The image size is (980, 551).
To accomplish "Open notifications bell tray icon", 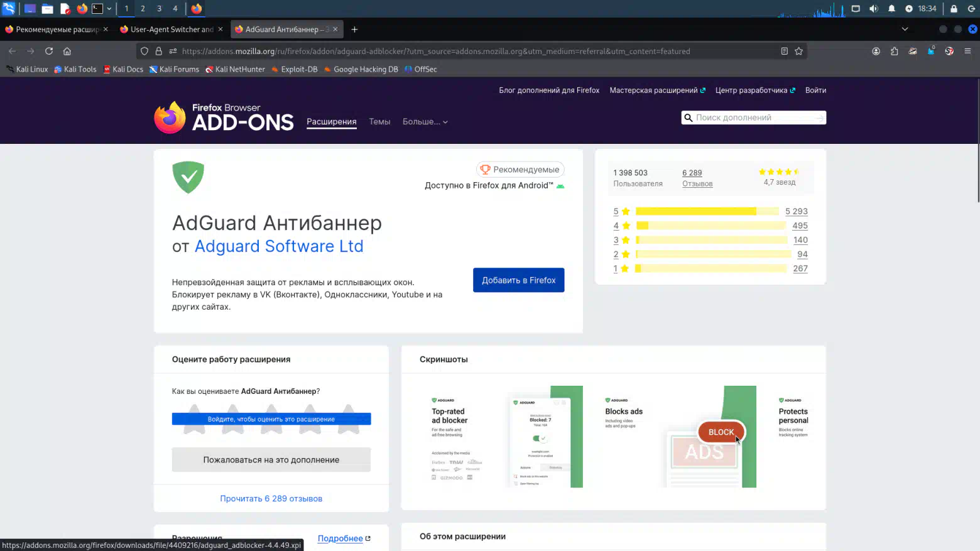I will coord(891,8).
